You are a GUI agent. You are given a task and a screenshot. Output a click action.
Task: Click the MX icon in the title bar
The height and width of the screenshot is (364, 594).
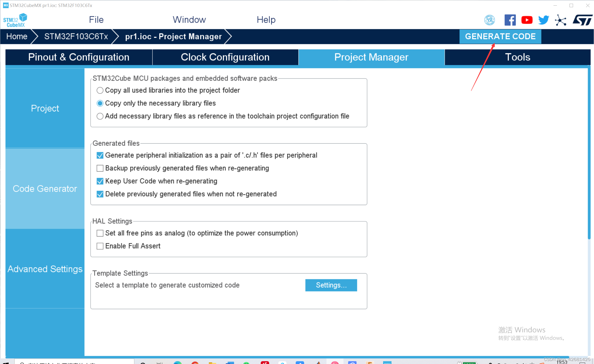point(6,5)
